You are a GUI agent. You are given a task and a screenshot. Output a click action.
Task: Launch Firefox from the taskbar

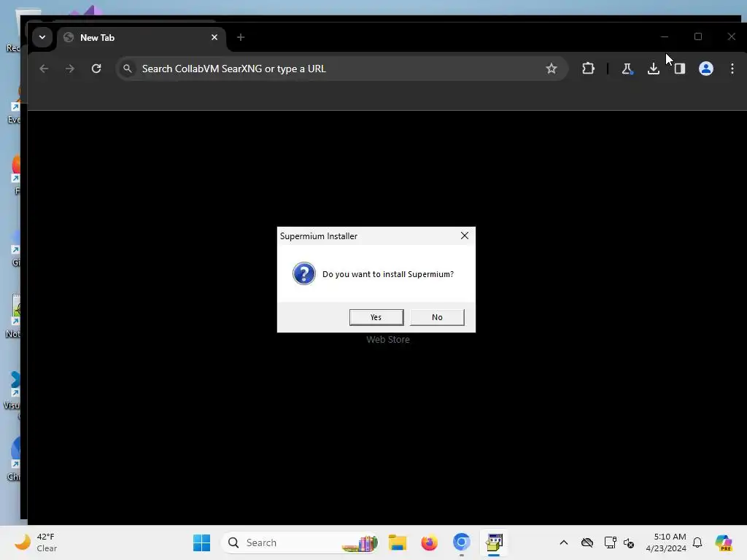coord(429,542)
